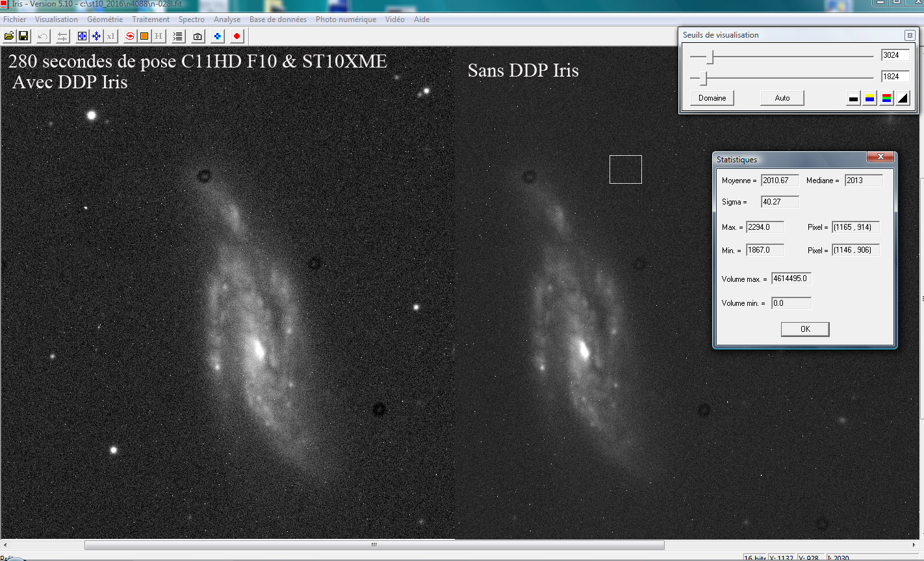924x561 pixels.
Task: Click the Auto threshold button
Action: 782,98
